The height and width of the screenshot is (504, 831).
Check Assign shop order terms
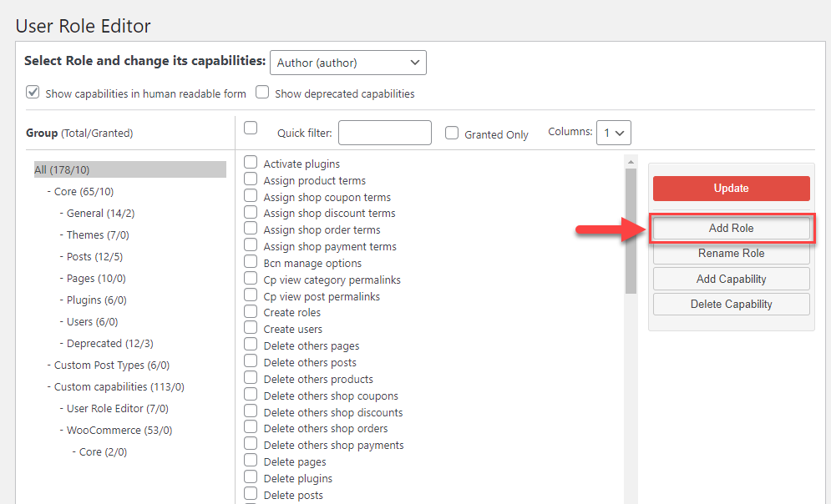(x=251, y=228)
